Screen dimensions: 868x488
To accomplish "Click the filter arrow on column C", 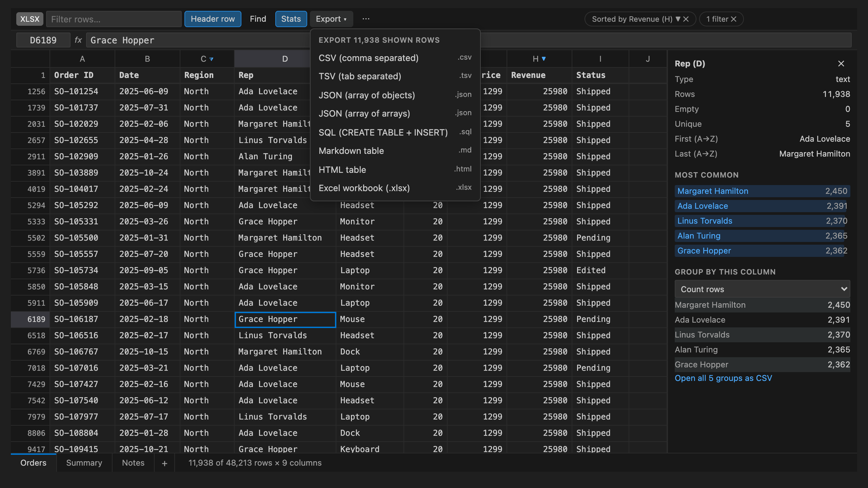I will coord(212,59).
